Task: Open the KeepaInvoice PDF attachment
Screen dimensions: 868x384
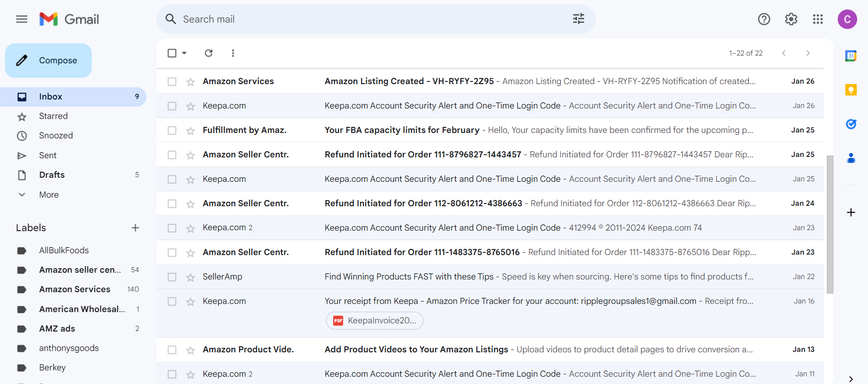Action: click(375, 321)
